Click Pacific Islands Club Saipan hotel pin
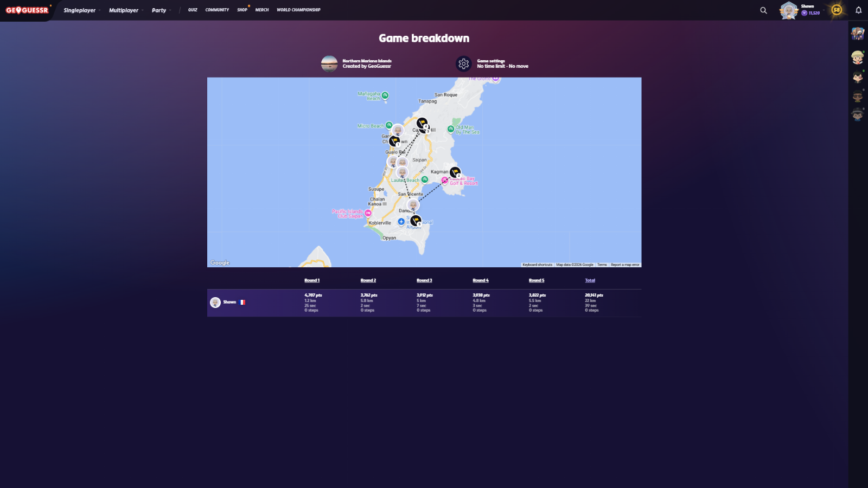Image resolution: width=868 pixels, height=488 pixels. coord(368,214)
